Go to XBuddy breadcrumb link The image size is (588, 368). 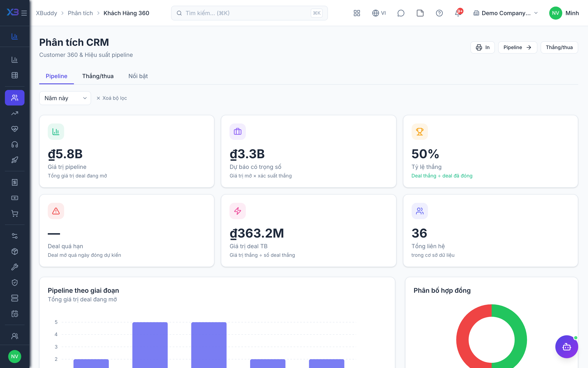pos(46,13)
